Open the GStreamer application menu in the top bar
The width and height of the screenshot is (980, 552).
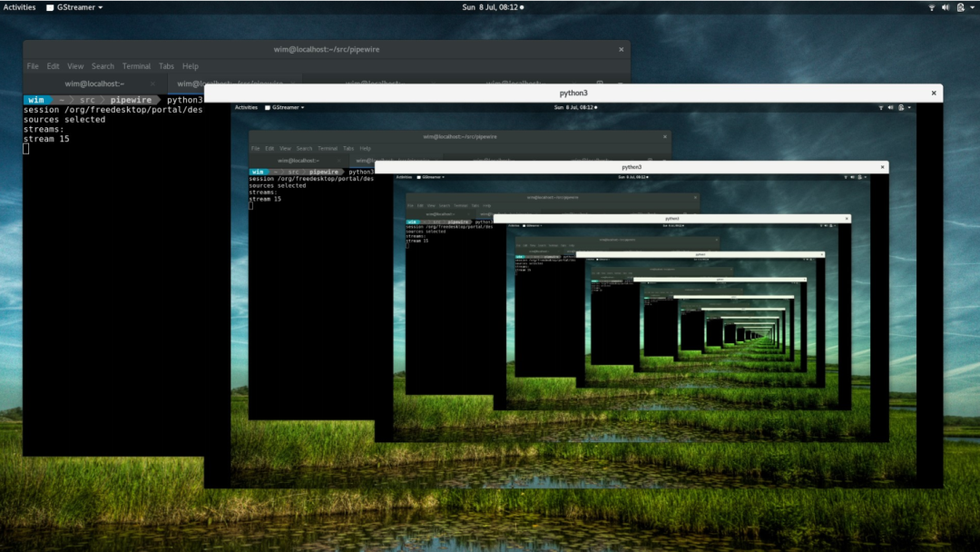point(74,7)
